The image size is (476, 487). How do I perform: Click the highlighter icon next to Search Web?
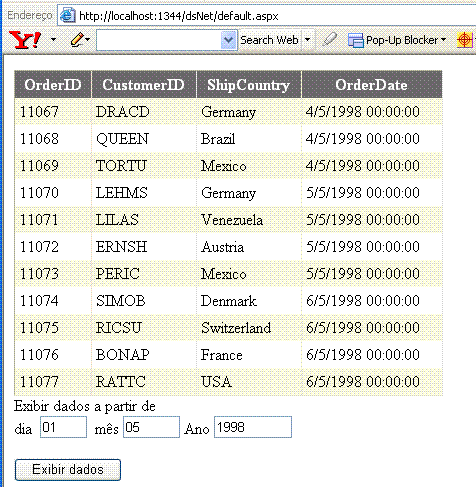pyautogui.click(x=329, y=40)
